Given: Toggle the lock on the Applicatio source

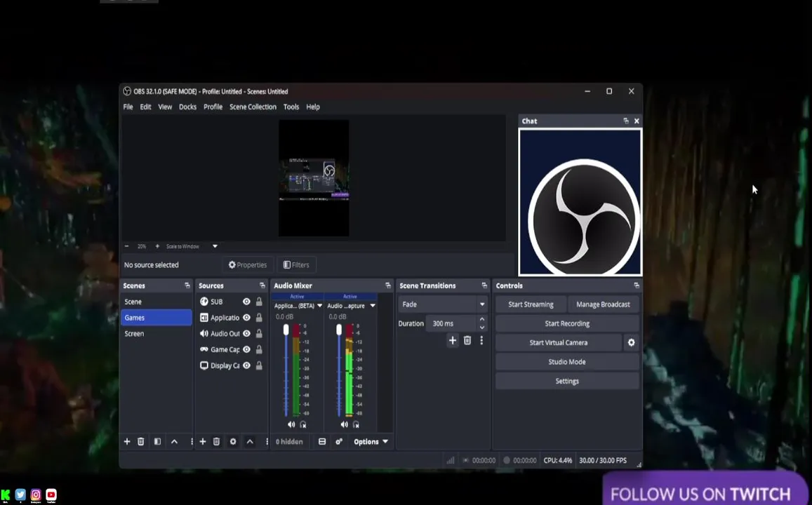Looking at the screenshot, I should pyautogui.click(x=259, y=318).
